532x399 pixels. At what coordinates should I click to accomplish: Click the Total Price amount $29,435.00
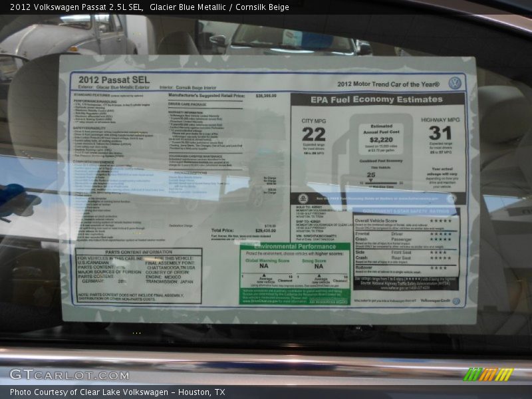(265, 230)
